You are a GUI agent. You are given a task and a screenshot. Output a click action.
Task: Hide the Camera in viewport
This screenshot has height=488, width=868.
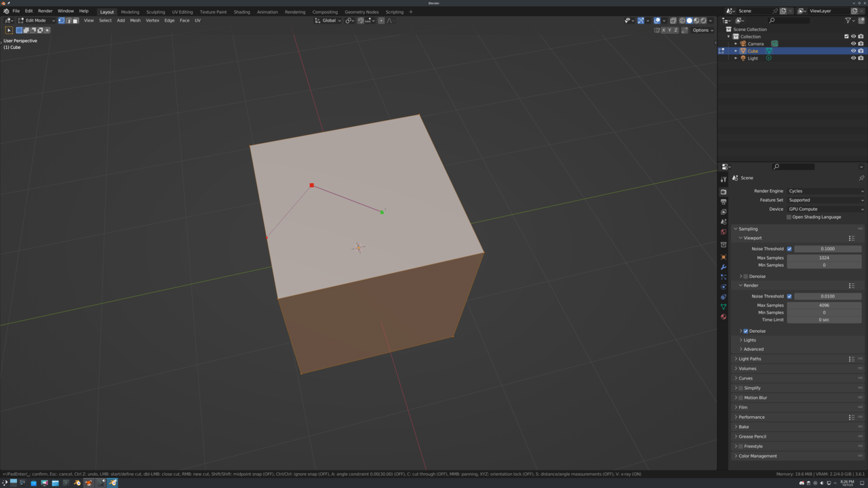pyautogui.click(x=853, y=43)
